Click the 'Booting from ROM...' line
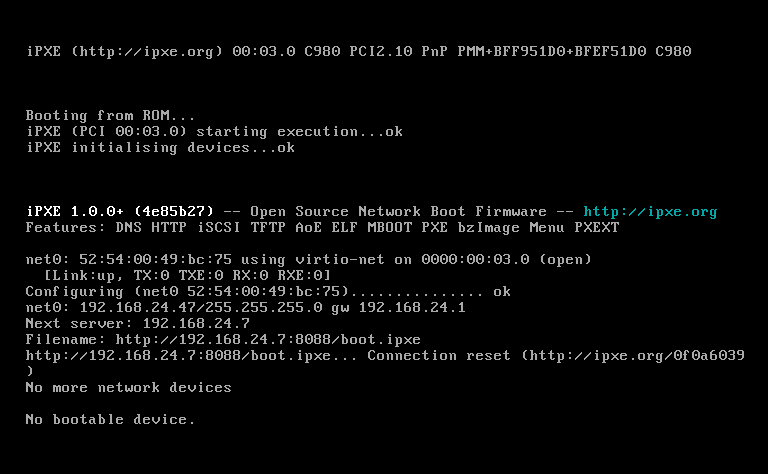768x474 pixels. 110,116
